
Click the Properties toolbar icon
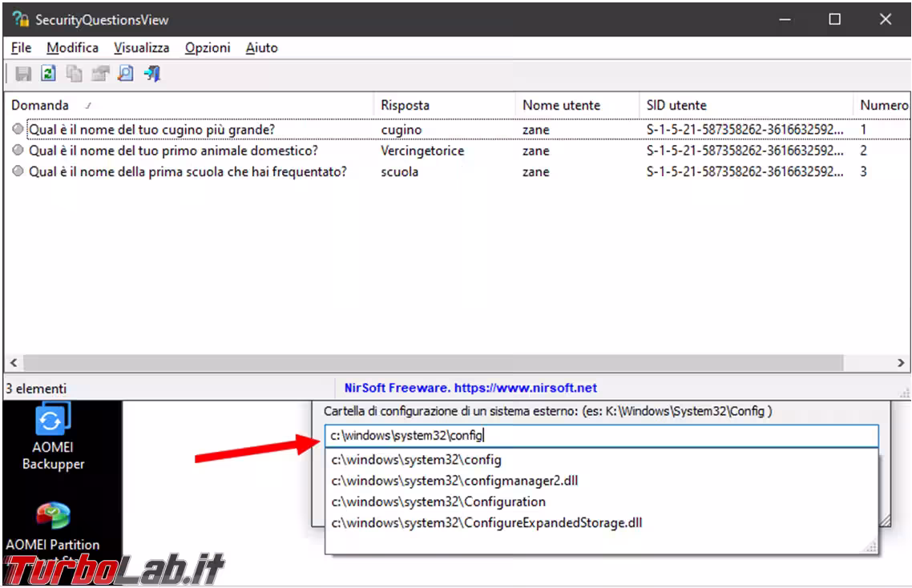pyautogui.click(x=99, y=74)
